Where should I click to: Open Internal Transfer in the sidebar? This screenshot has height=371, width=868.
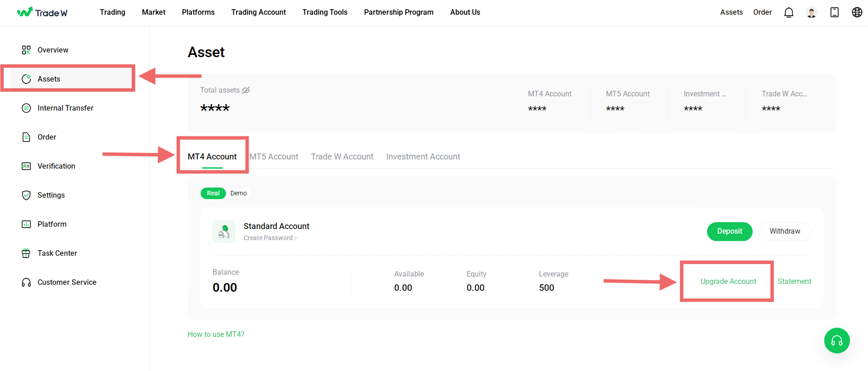click(65, 108)
